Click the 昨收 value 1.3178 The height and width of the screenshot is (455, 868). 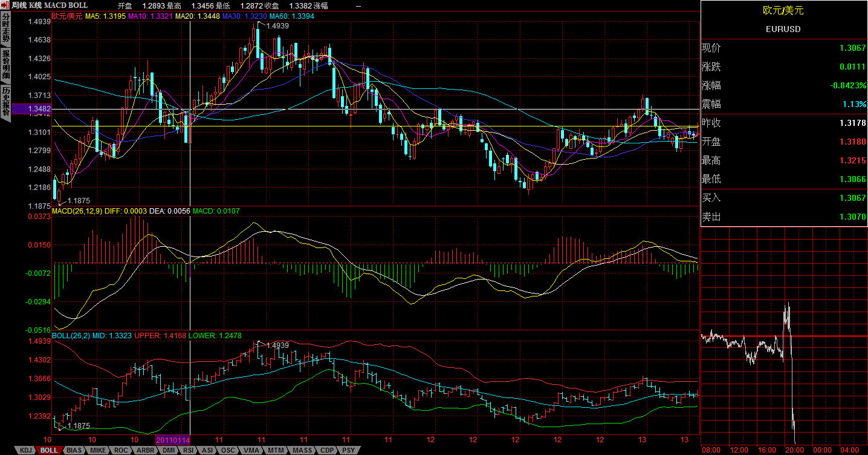pyautogui.click(x=853, y=123)
